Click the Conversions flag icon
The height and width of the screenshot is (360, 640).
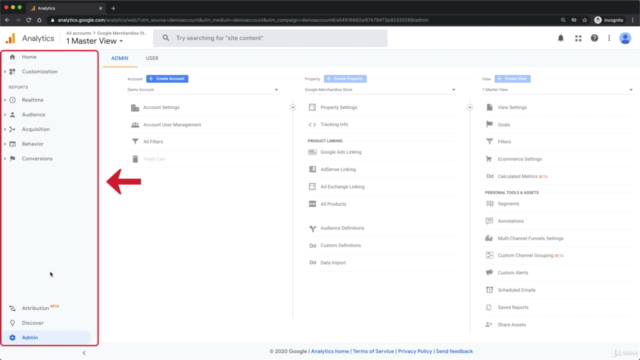[12, 159]
